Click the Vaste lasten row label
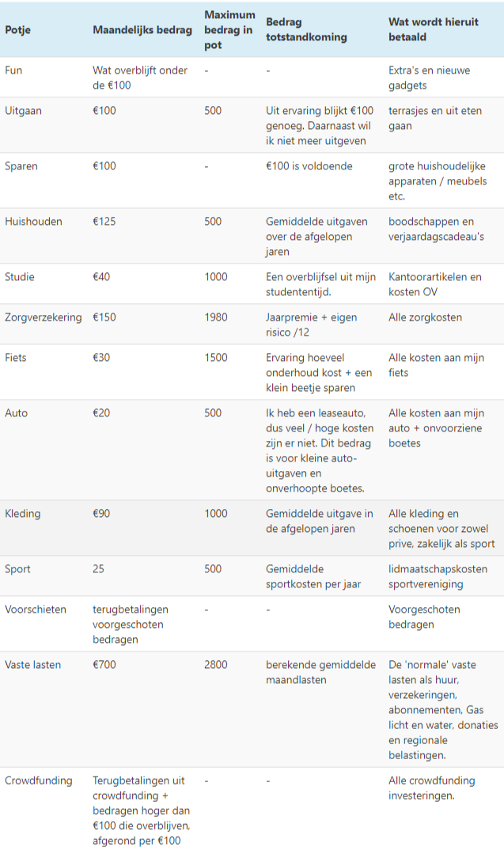Image resolution: width=504 pixels, height=847 pixels. [32, 665]
